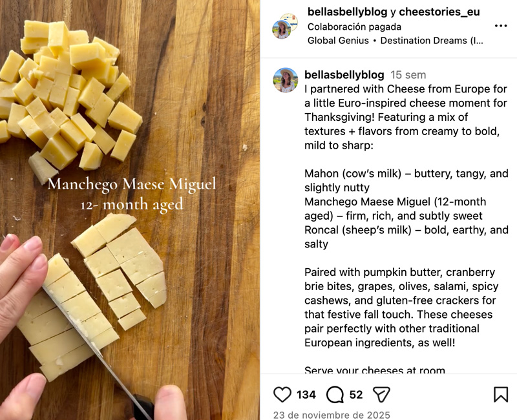
Task: Click bellasbellyblog username above the caption
Action: (344, 75)
